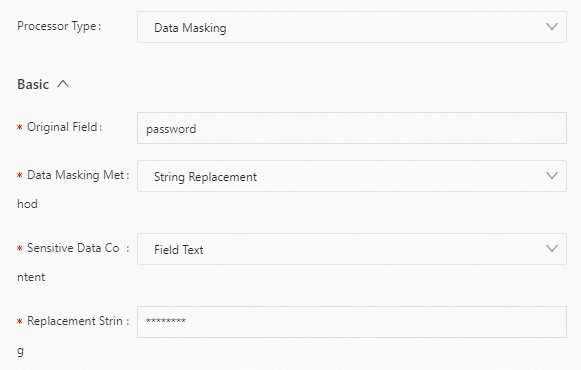The image size is (581, 370).
Task: Click the chevron arrow in Processor Type box
Action: click(552, 27)
